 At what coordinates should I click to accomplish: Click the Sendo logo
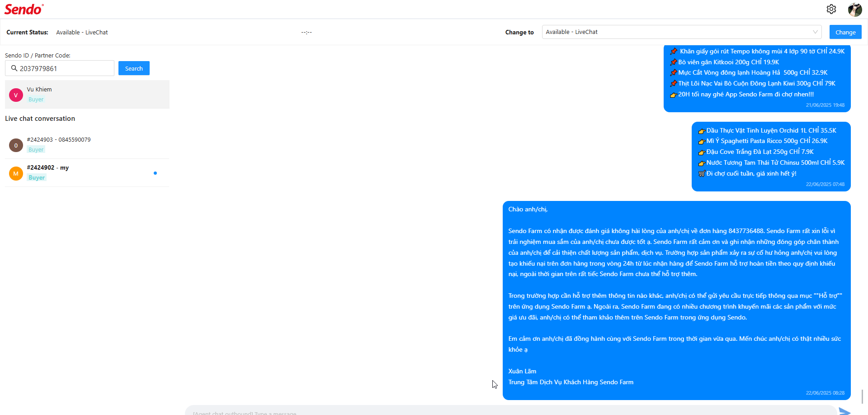point(24,9)
